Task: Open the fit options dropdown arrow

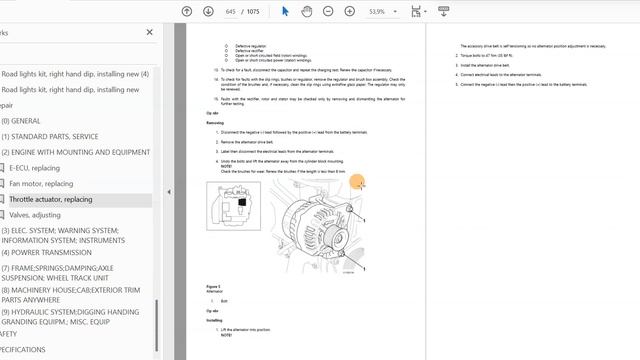Action: [425, 11]
